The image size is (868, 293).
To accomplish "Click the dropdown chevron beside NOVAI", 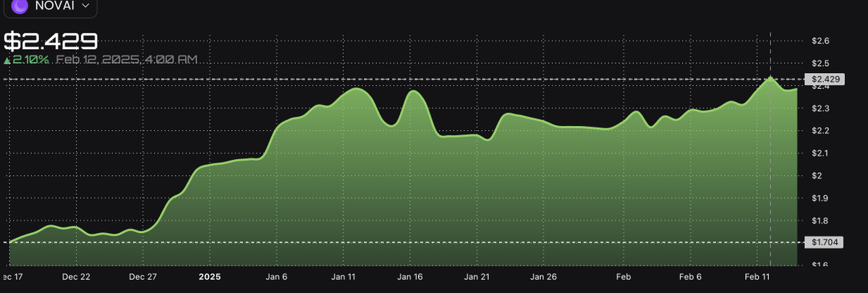I will tap(86, 6).
